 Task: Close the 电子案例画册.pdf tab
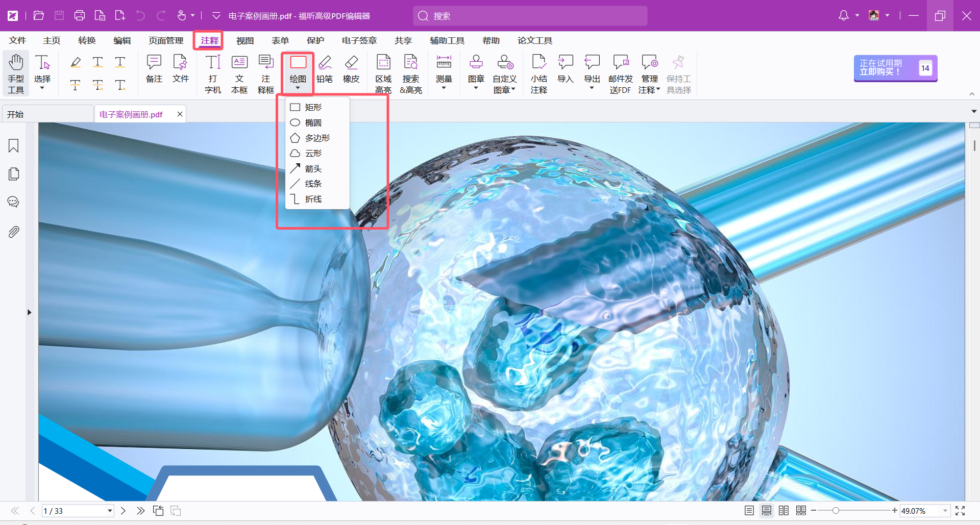coord(180,114)
